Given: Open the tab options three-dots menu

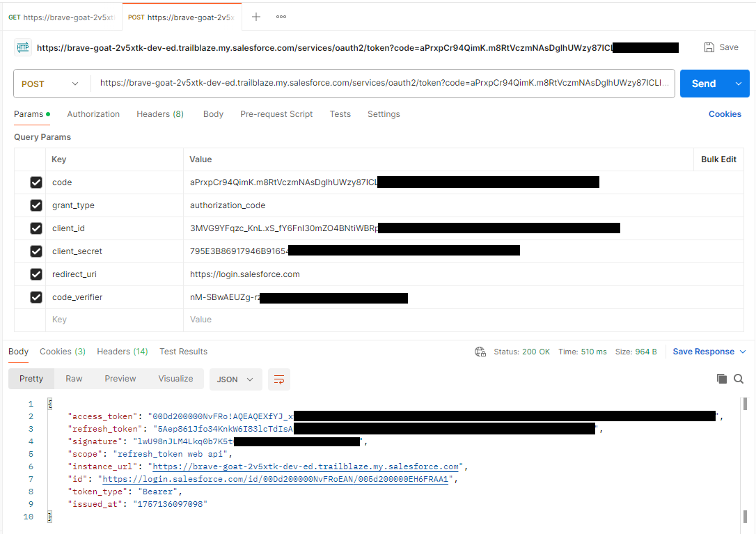Looking at the screenshot, I should coord(281,17).
